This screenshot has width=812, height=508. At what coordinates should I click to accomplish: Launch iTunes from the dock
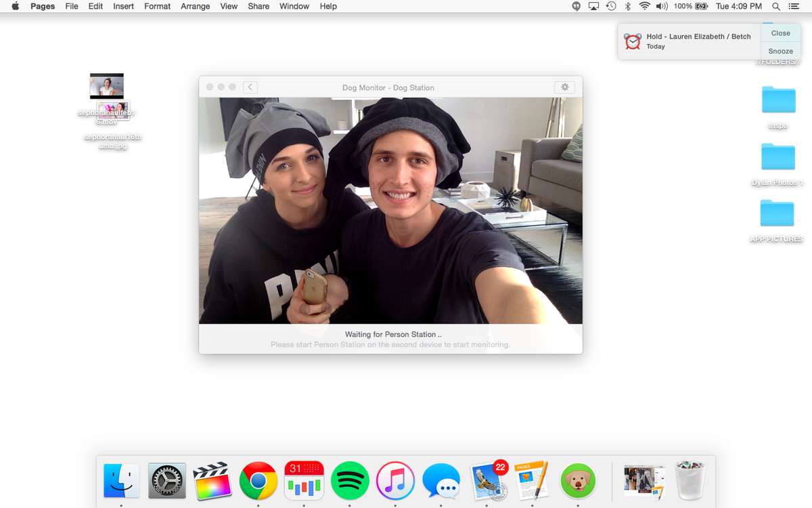tap(395, 481)
